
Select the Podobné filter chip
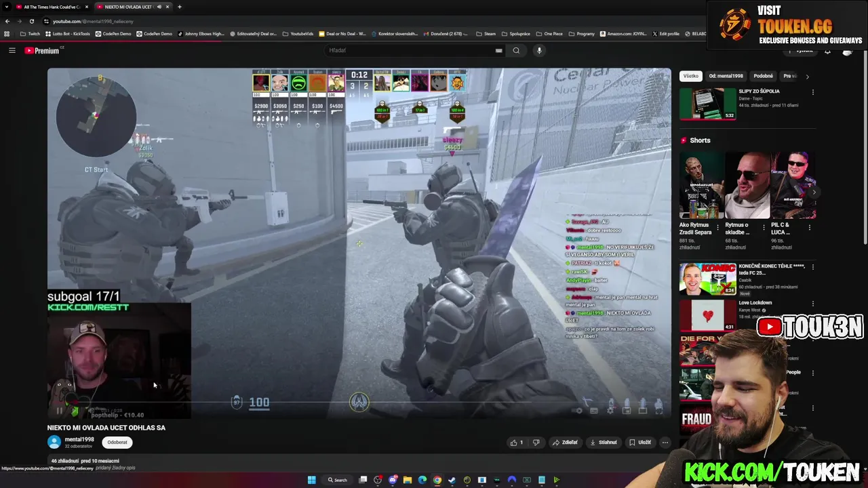763,76
